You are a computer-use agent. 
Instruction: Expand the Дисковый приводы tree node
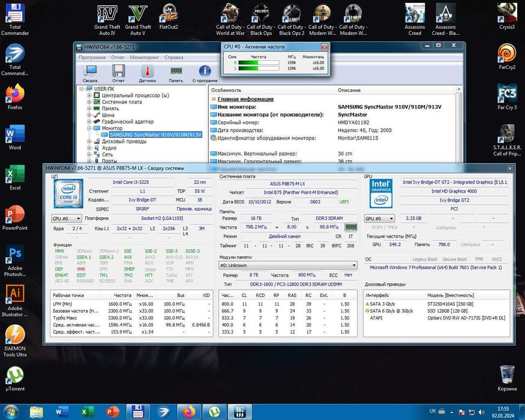pos(89,142)
